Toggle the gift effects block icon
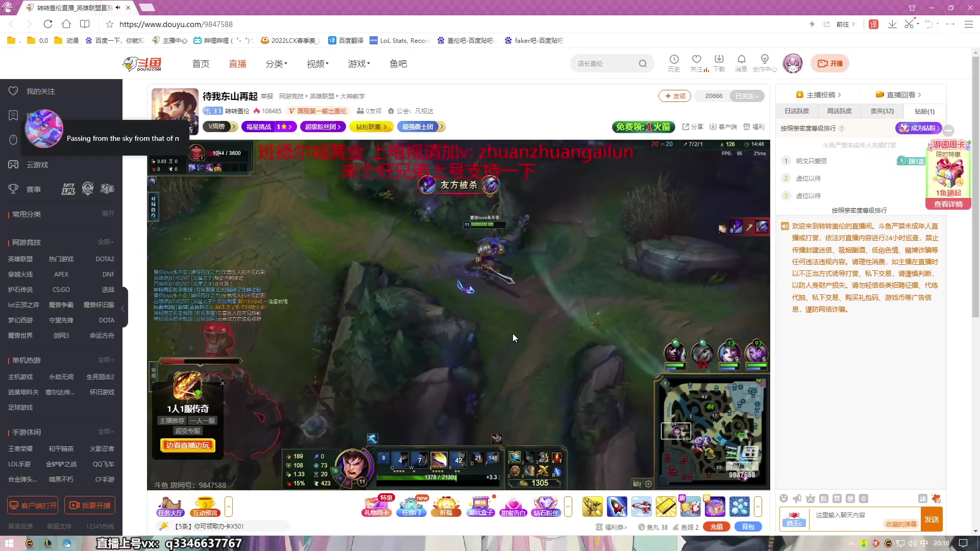This screenshot has width=980, height=551. 936,498
